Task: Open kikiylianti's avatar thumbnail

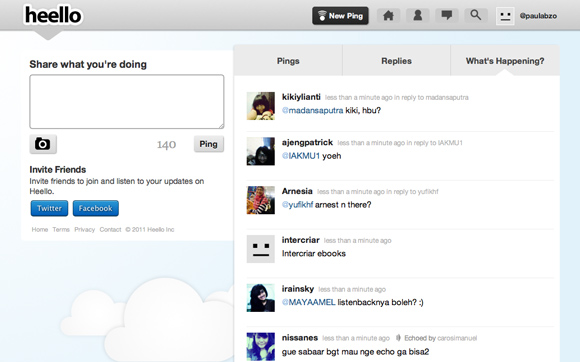Action: click(x=261, y=106)
